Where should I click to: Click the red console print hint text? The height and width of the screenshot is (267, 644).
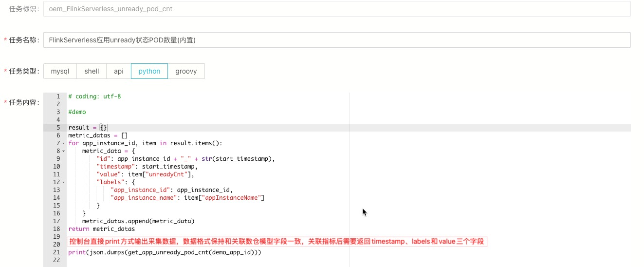click(x=276, y=242)
